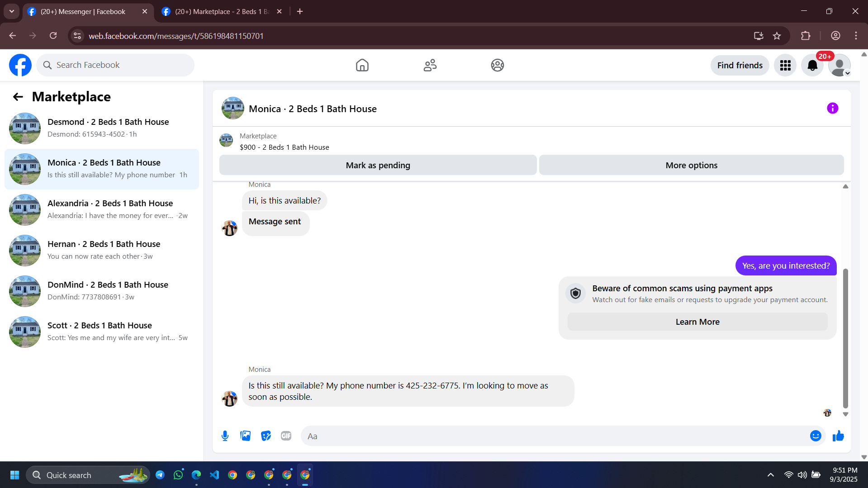Open Scott's 2 Beds 1 Bath House chat
868x488 pixels.
click(102, 332)
